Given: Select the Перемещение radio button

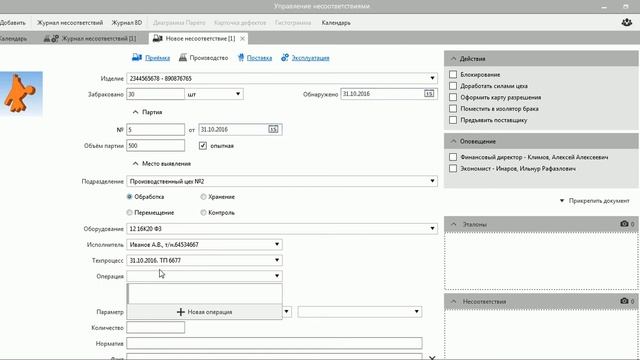Looking at the screenshot, I should pyautogui.click(x=129, y=213).
